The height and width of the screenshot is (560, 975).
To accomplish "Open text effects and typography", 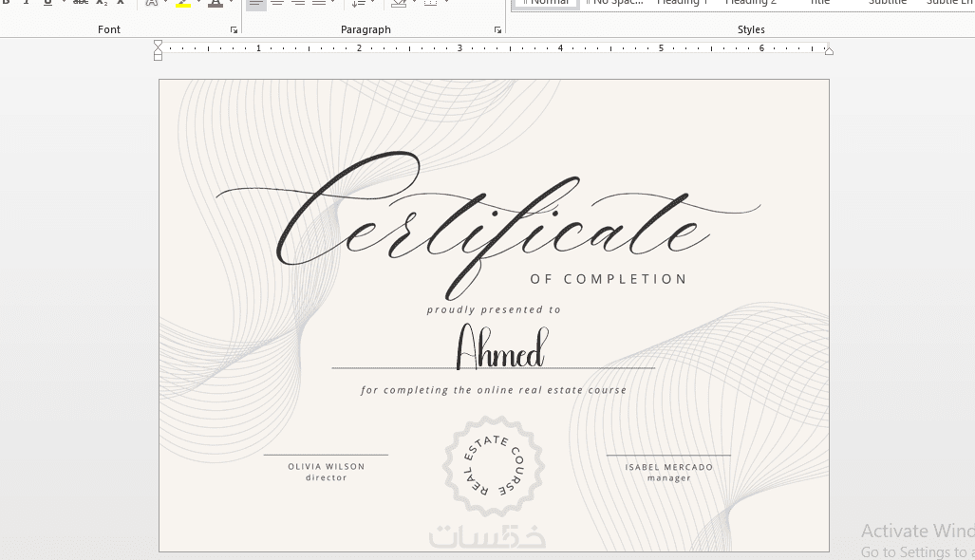I will [x=151, y=3].
